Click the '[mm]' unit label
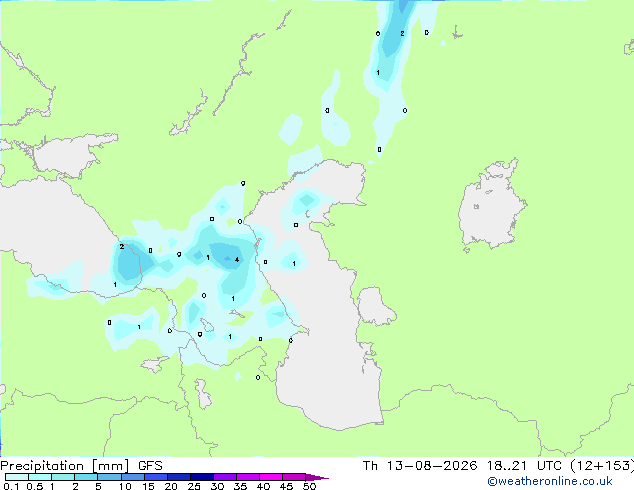 click(110, 466)
